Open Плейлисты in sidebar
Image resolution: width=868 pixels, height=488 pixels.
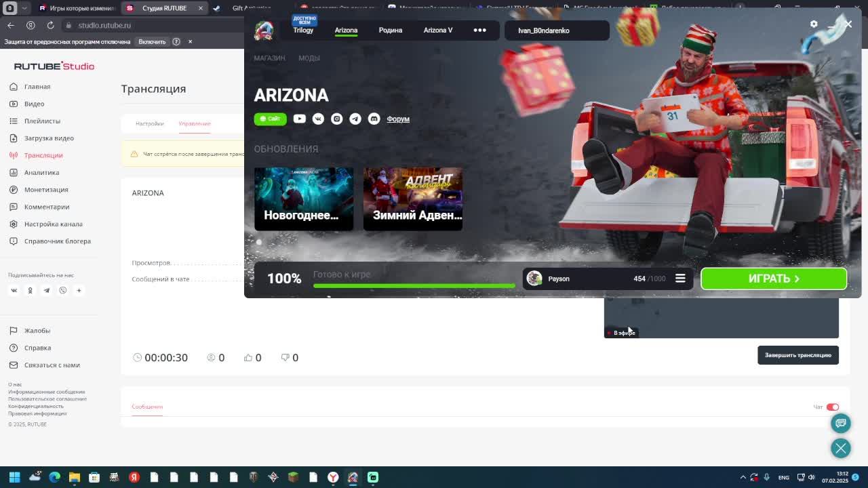tap(42, 121)
